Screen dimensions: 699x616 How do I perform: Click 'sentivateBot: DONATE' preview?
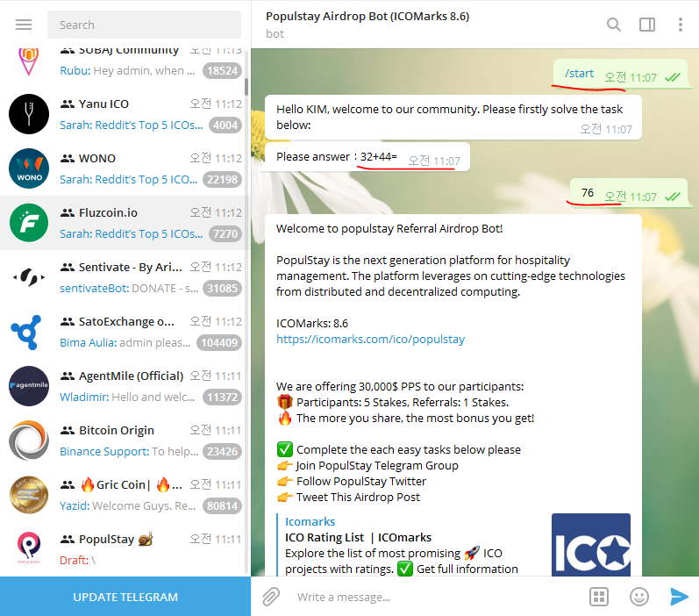pyautogui.click(x=129, y=288)
